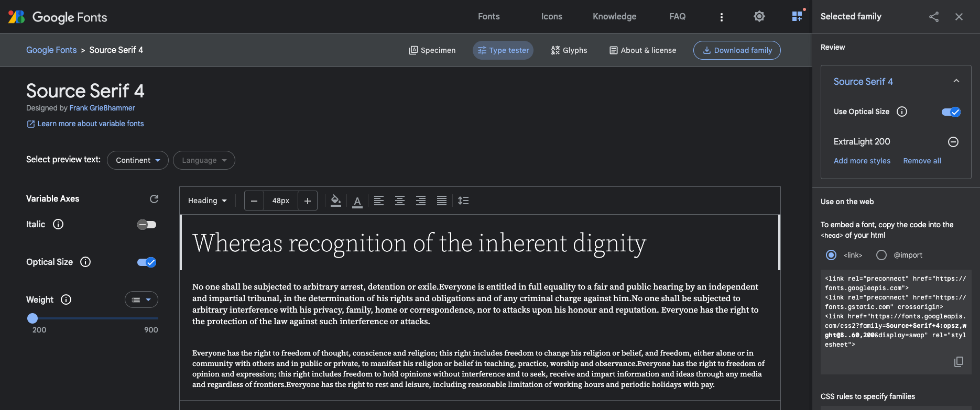
Task: Open the more options vertical dots menu
Action: coord(722,17)
